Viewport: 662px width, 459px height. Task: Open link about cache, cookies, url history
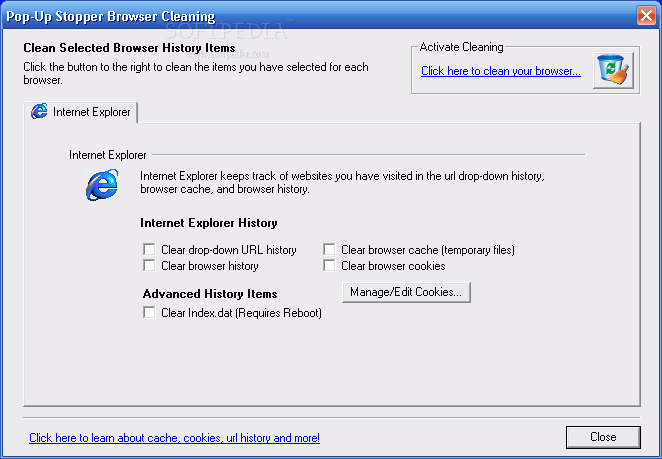coord(174,438)
